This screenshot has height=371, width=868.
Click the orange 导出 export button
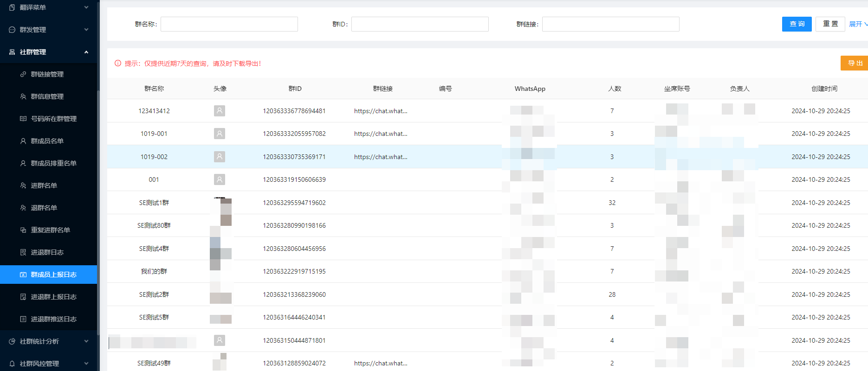pyautogui.click(x=855, y=63)
